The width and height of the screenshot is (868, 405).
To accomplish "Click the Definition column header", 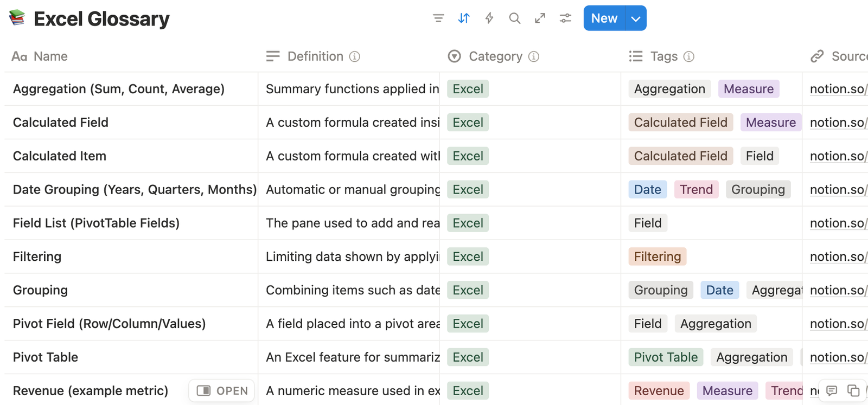I will point(315,56).
